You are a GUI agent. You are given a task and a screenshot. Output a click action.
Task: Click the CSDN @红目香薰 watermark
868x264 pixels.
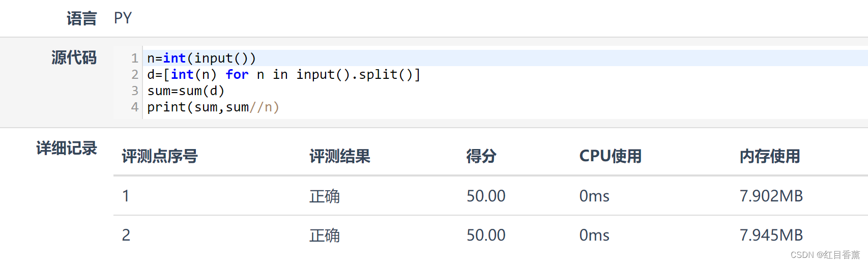[x=825, y=255]
